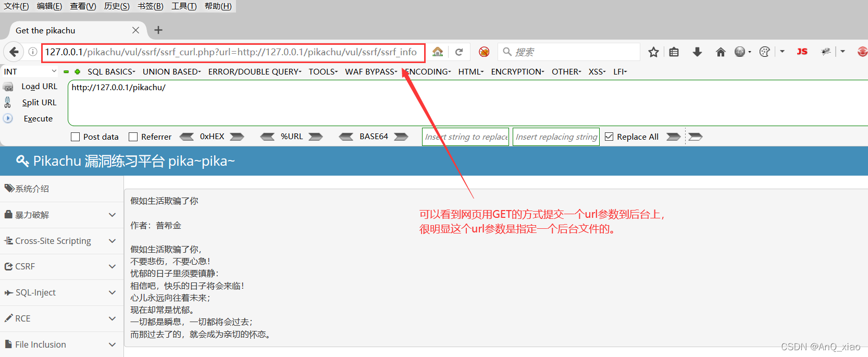Open site information icon in address bar
Image resolution: width=868 pixels, height=357 pixels.
coord(32,52)
